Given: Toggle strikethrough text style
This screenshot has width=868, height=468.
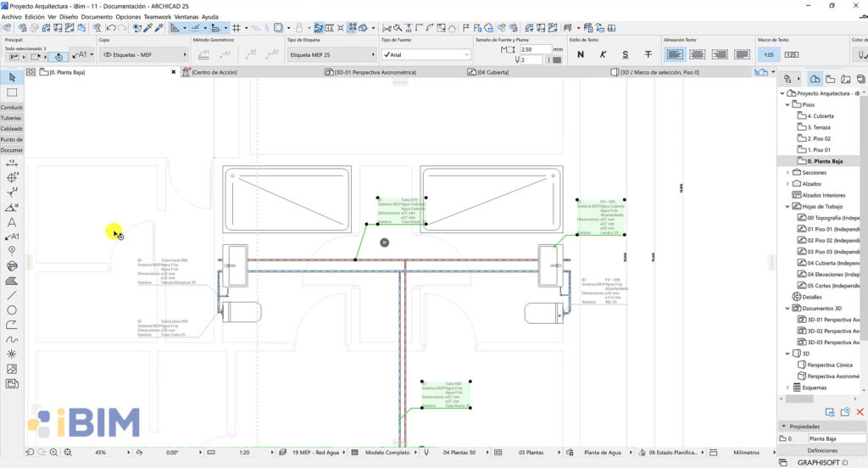Looking at the screenshot, I should tap(648, 54).
